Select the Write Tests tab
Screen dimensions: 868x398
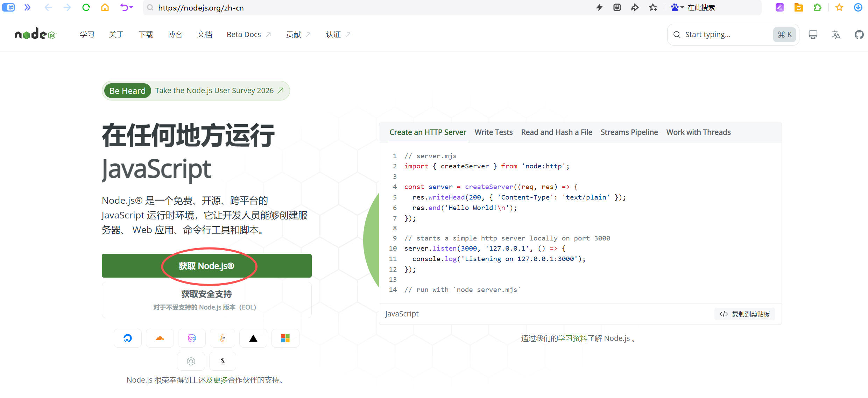494,132
